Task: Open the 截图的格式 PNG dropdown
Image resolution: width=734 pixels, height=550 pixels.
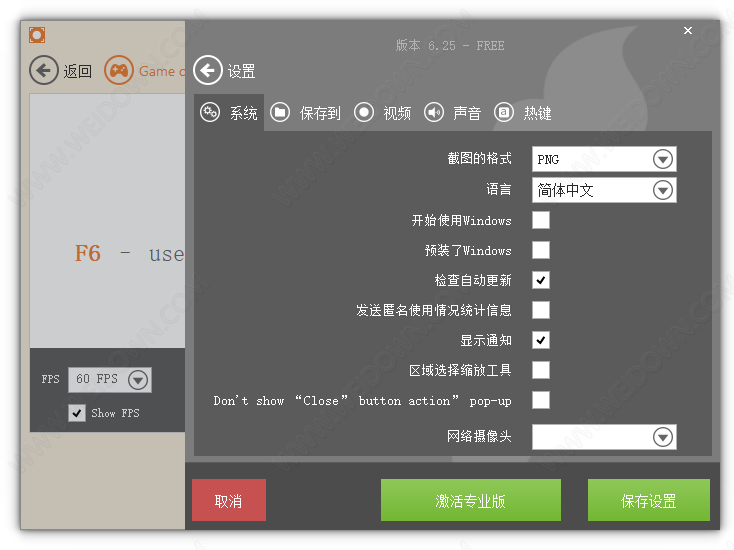Action: pyautogui.click(x=662, y=159)
